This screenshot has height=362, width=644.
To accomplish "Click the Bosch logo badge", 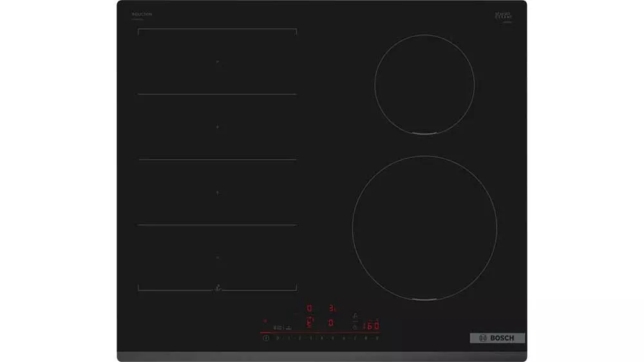I will click(x=497, y=338).
